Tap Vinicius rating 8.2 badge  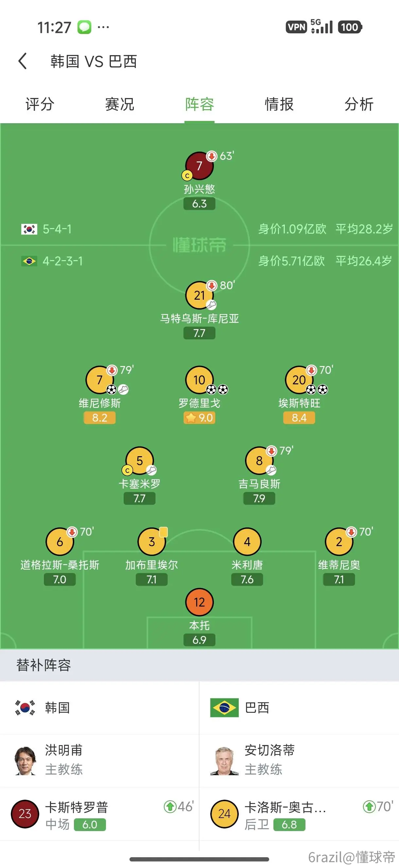[99, 418]
